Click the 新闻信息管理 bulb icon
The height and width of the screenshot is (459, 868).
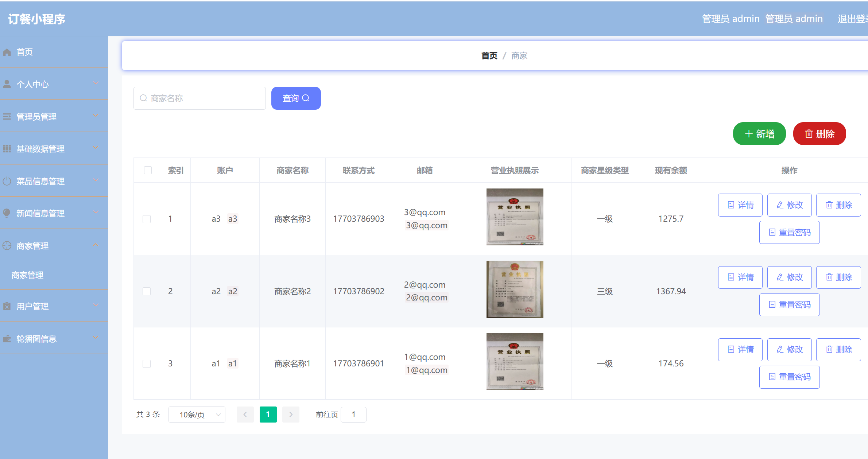point(7,213)
